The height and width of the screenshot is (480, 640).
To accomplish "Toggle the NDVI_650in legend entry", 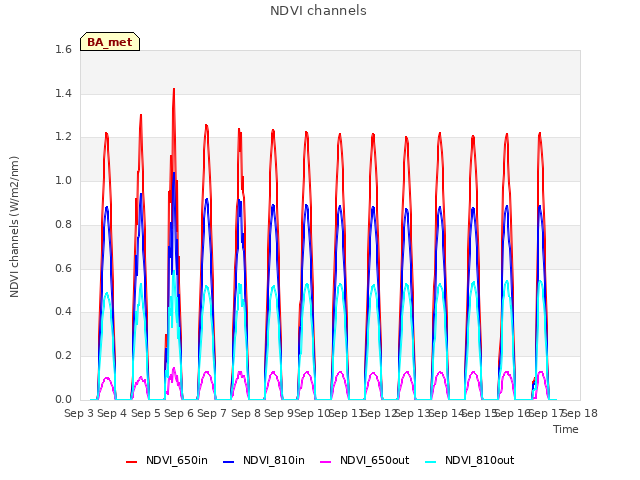I will (167, 460).
